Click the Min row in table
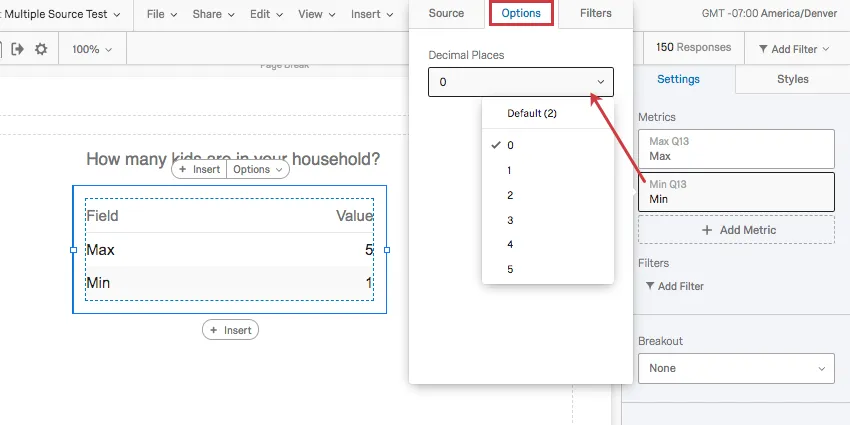The width and height of the screenshot is (850, 425). coord(229,283)
